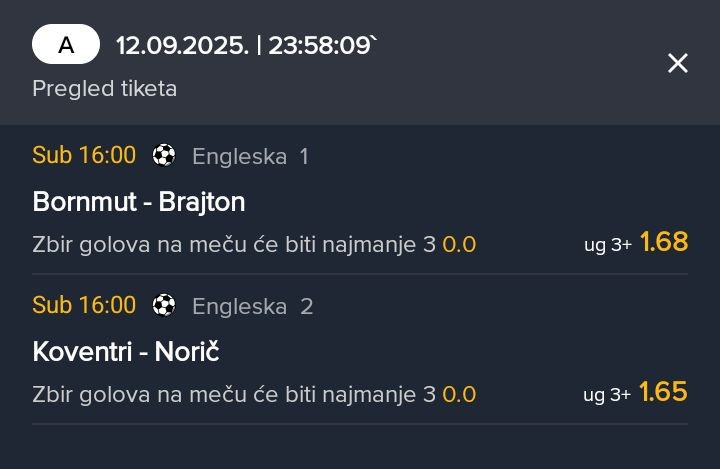
Task: Click the yellow 0.0 score for Bornmut match
Action: [x=459, y=244]
